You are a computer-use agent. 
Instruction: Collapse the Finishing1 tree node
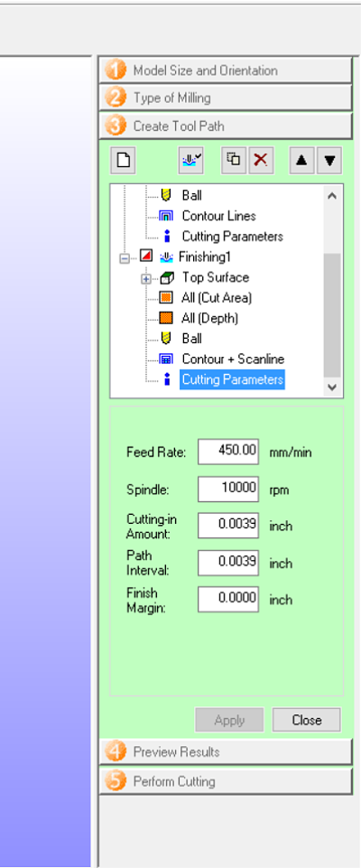click(x=125, y=257)
